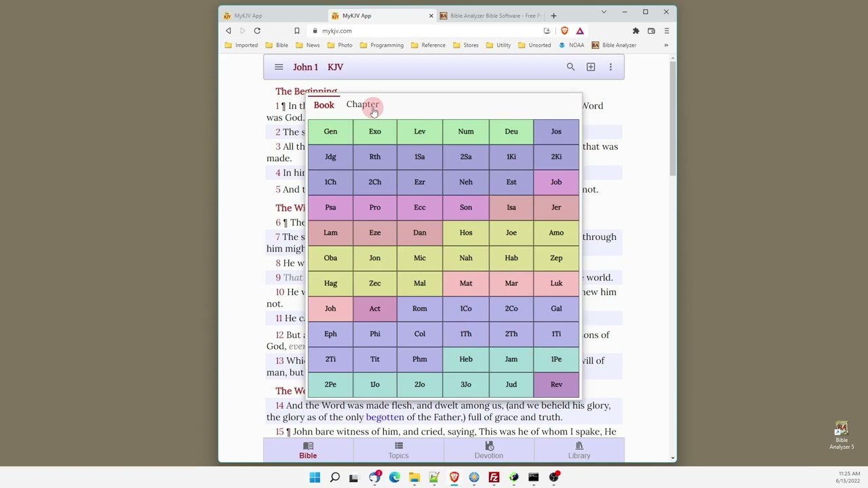The image size is (868, 488).
Task: Click the page vertical scrollbar
Action: point(673,119)
